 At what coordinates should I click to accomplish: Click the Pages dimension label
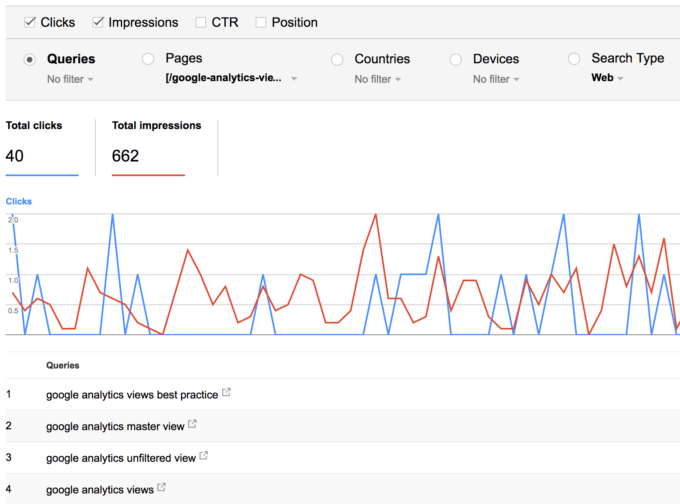[184, 59]
